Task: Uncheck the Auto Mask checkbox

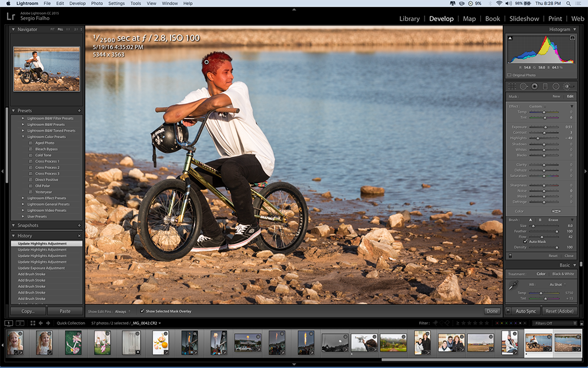Action: [x=525, y=241]
